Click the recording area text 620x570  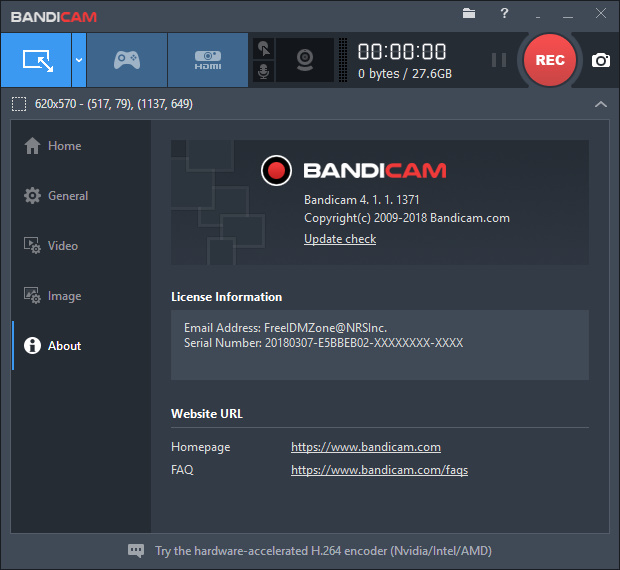click(x=114, y=104)
